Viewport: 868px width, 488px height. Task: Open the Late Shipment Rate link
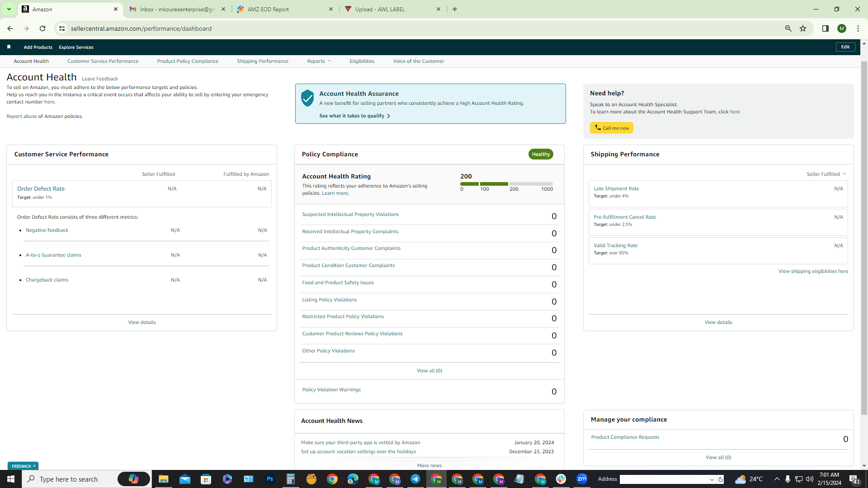[x=616, y=188]
